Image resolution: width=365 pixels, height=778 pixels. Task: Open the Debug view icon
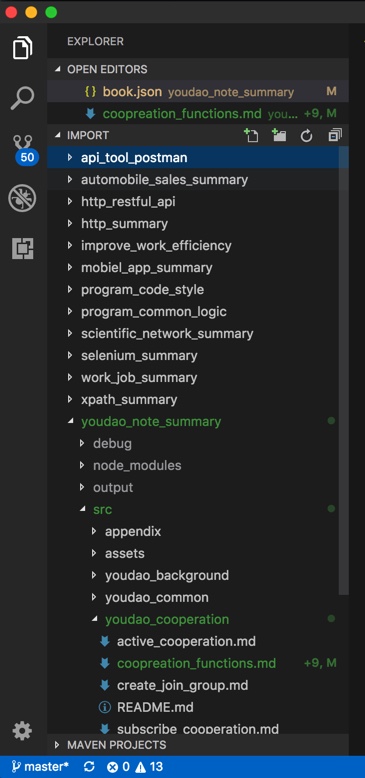23,198
